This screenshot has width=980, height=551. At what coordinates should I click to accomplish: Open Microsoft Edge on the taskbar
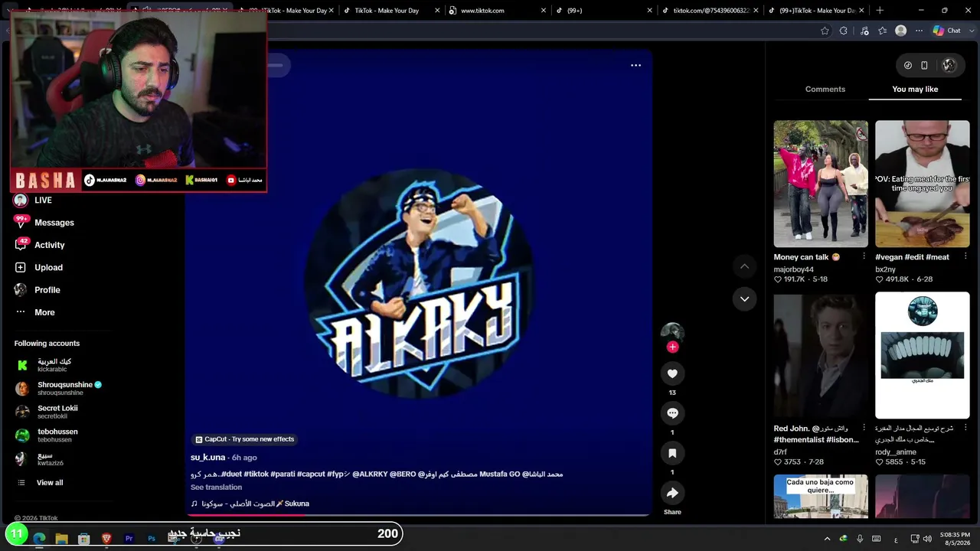[x=39, y=539]
